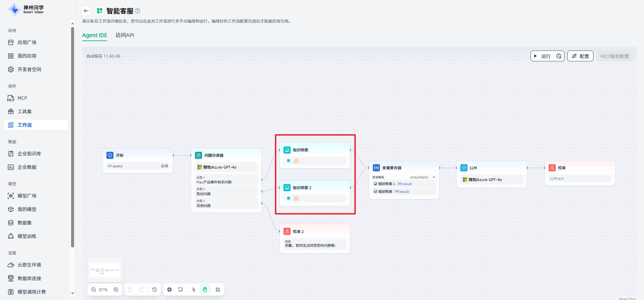
Task: Switch to the 访问API tab
Action: [125, 35]
